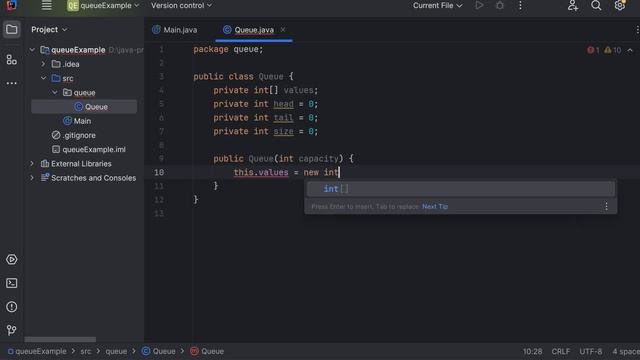Click line:column 10:28 indicator
The image size is (640, 360).
532,351
